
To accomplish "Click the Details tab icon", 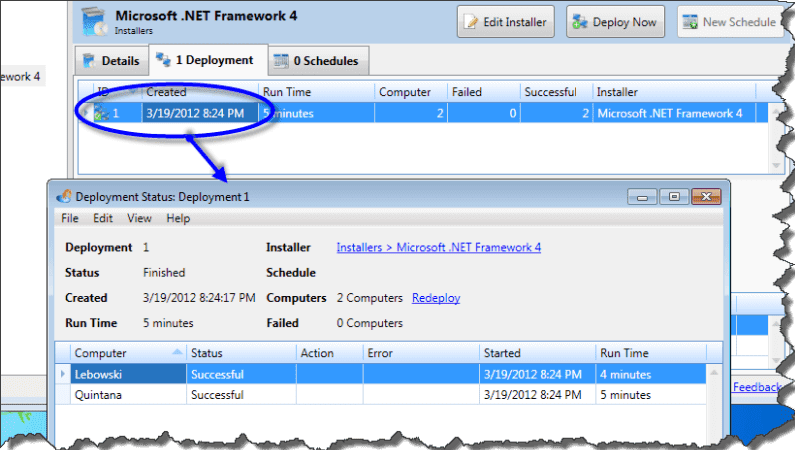I will coord(89,61).
